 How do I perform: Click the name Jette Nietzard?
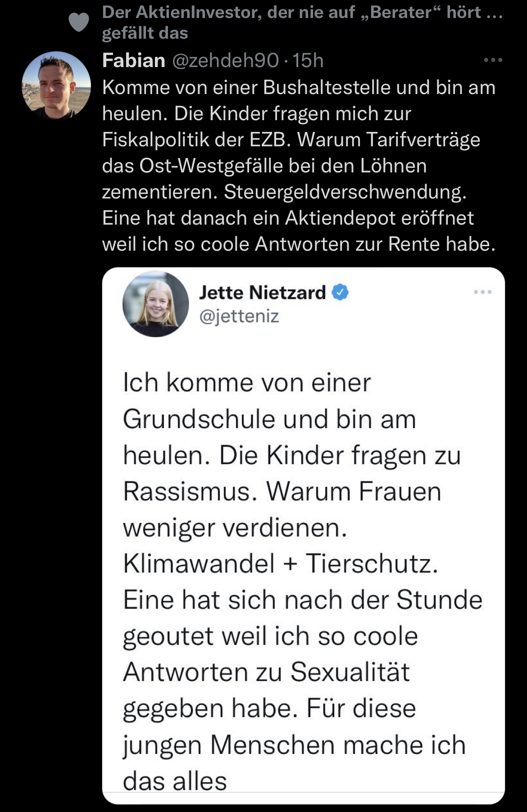[262, 293]
